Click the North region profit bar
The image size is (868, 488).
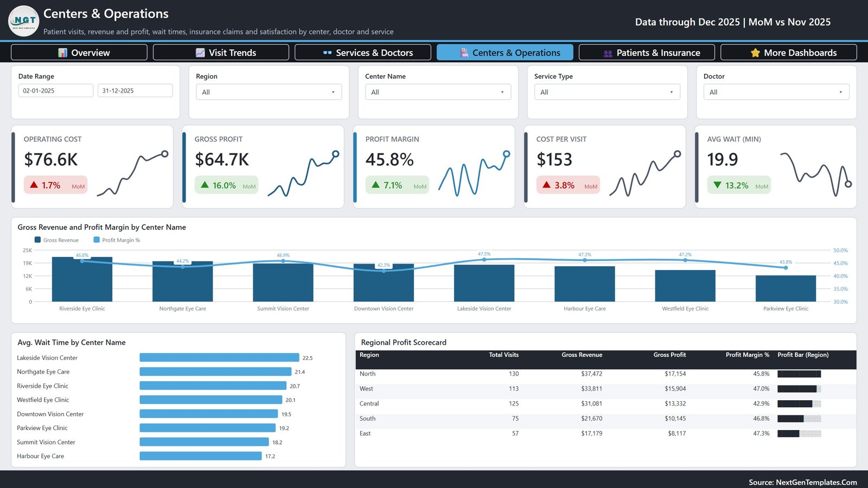(x=799, y=374)
